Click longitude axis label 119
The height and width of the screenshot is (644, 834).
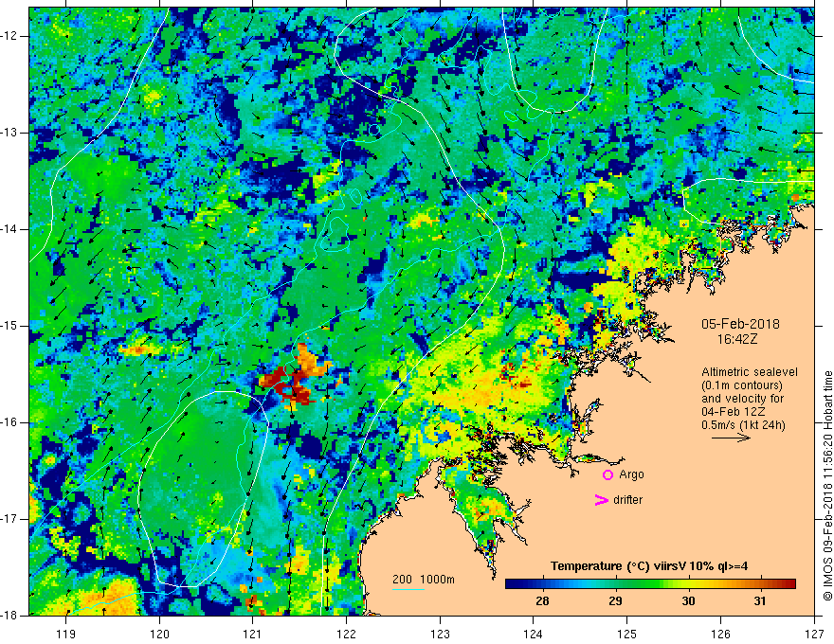pos(65,634)
